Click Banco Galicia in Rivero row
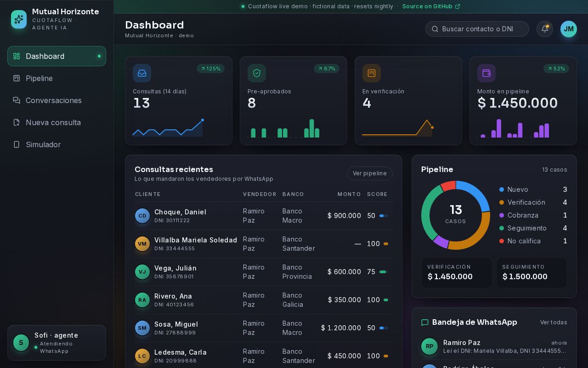 click(293, 300)
